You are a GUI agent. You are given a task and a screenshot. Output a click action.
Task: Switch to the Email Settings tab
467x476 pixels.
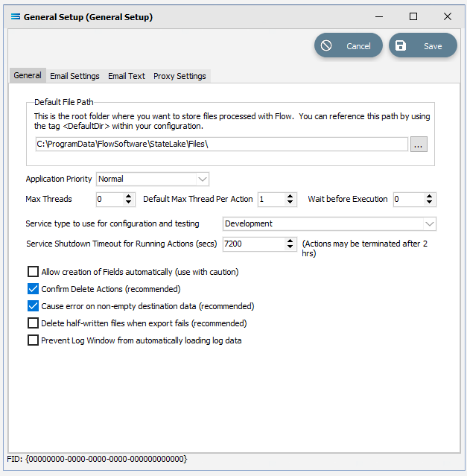74,76
